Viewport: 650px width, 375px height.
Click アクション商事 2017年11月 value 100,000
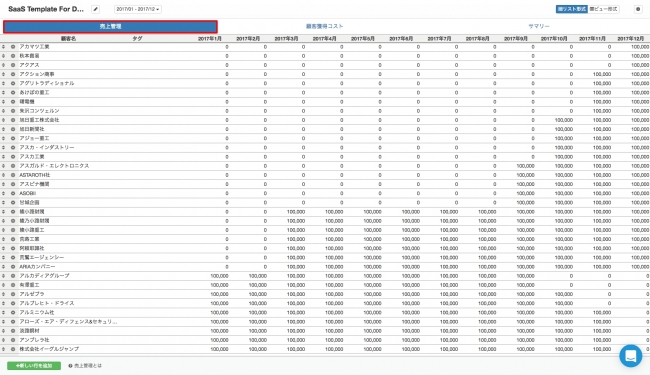point(602,74)
